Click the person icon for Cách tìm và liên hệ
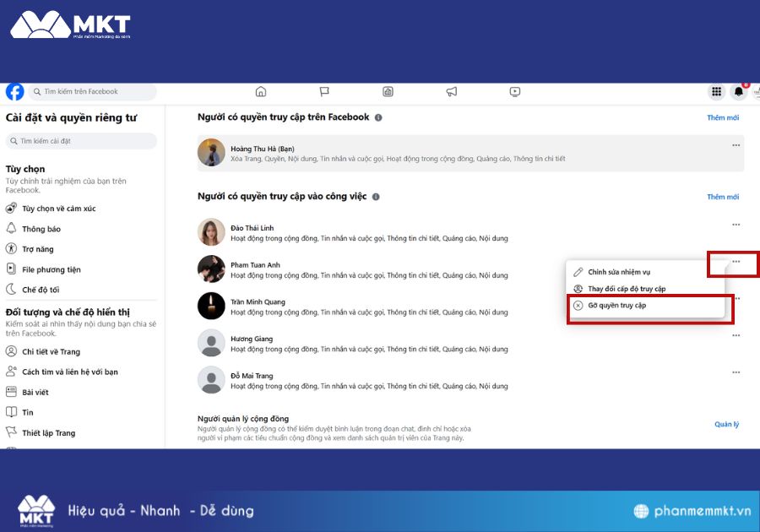The width and height of the screenshot is (760, 532). coord(11,372)
